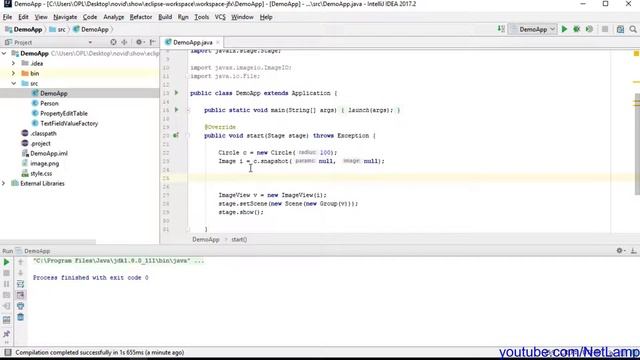
Task: Click src in navigation breadcrumb bar
Action: click(x=58, y=29)
